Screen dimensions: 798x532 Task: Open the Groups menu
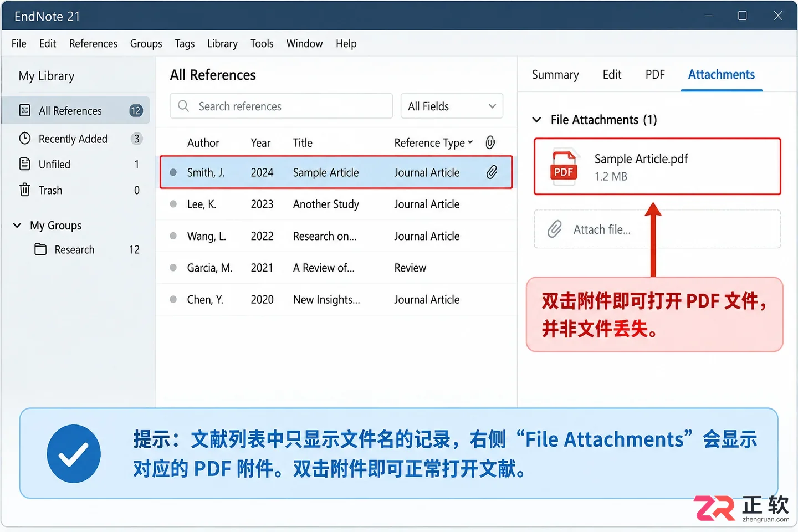pos(146,43)
